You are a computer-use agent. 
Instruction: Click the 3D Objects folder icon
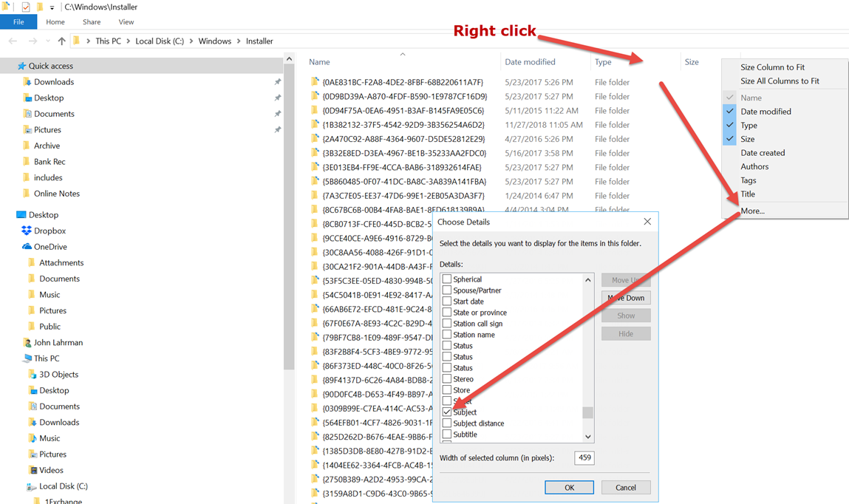[32, 375]
